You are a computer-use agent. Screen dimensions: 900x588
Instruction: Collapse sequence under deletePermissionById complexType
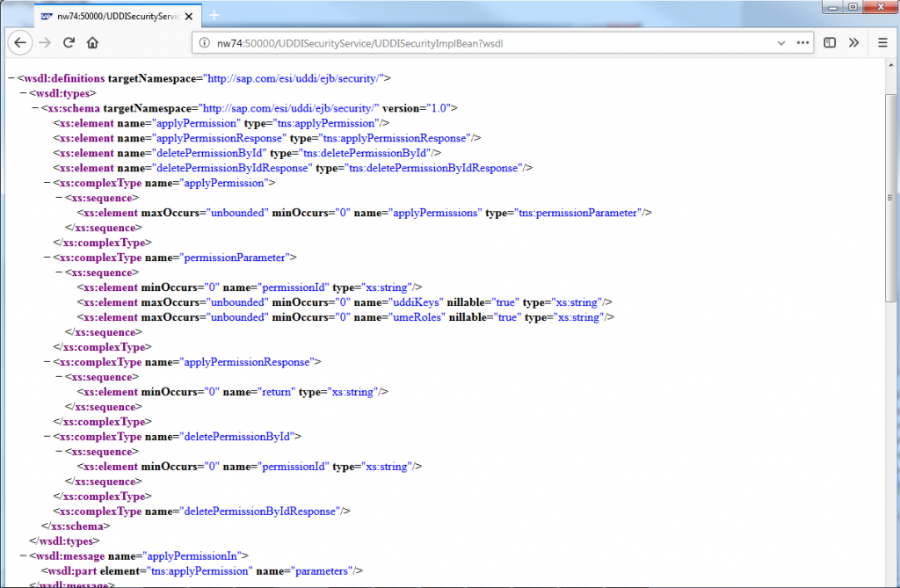[x=59, y=452]
